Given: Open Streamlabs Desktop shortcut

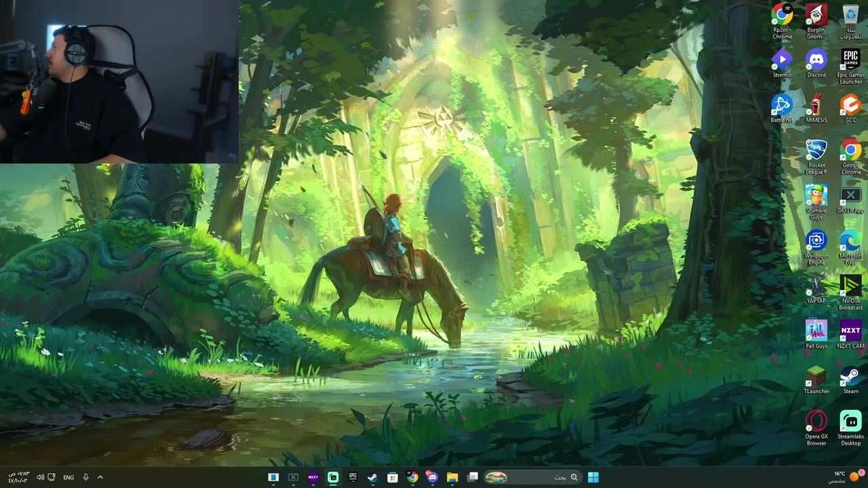Looking at the screenshot, I should tap(850, 428).
